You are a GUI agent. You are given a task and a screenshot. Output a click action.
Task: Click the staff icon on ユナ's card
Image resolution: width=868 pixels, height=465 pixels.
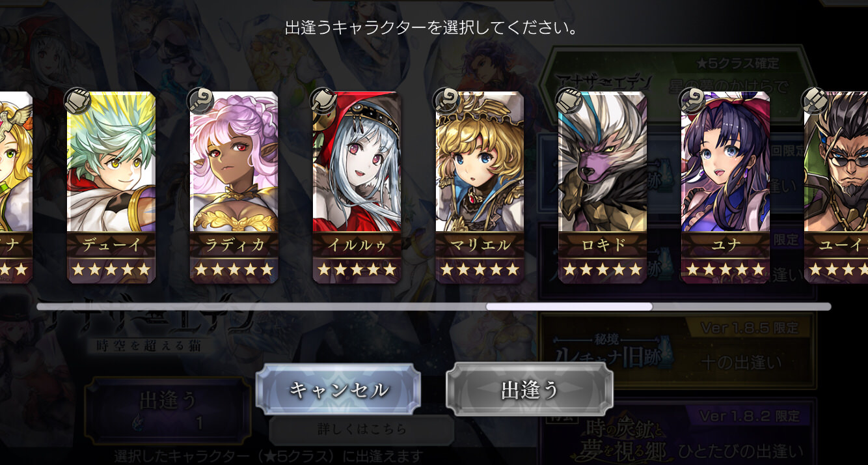coord(692,100)
